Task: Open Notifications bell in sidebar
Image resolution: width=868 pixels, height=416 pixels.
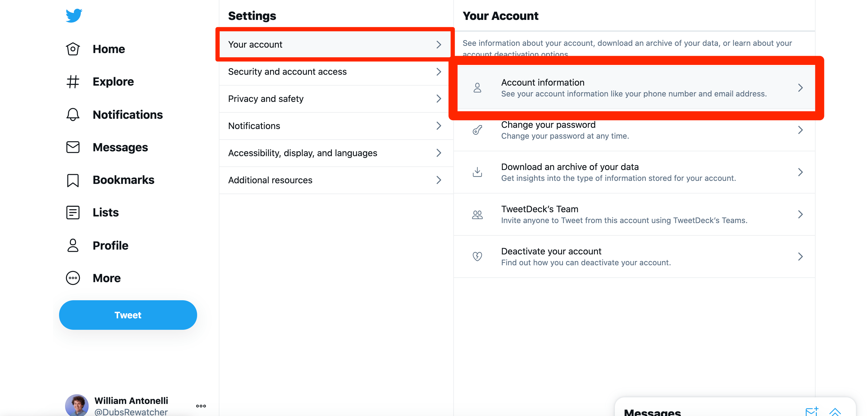Action: pos(73,115)
